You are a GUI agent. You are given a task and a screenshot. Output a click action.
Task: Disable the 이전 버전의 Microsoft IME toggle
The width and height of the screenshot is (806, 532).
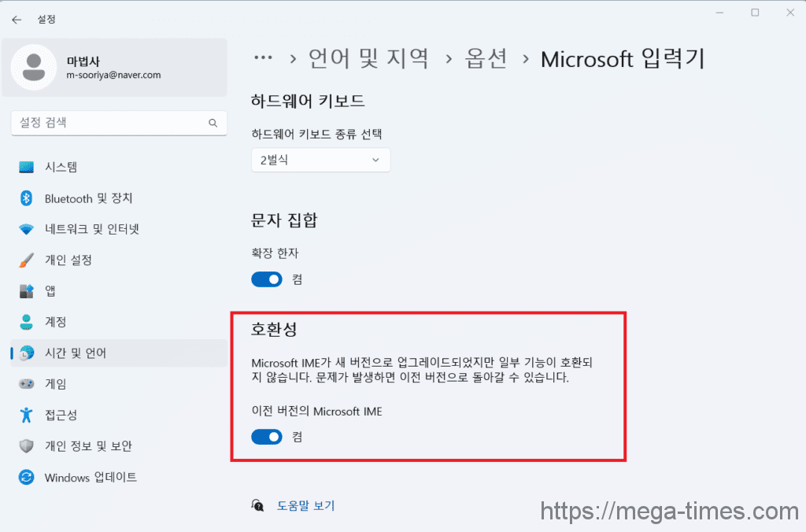[x=267, y=437]
